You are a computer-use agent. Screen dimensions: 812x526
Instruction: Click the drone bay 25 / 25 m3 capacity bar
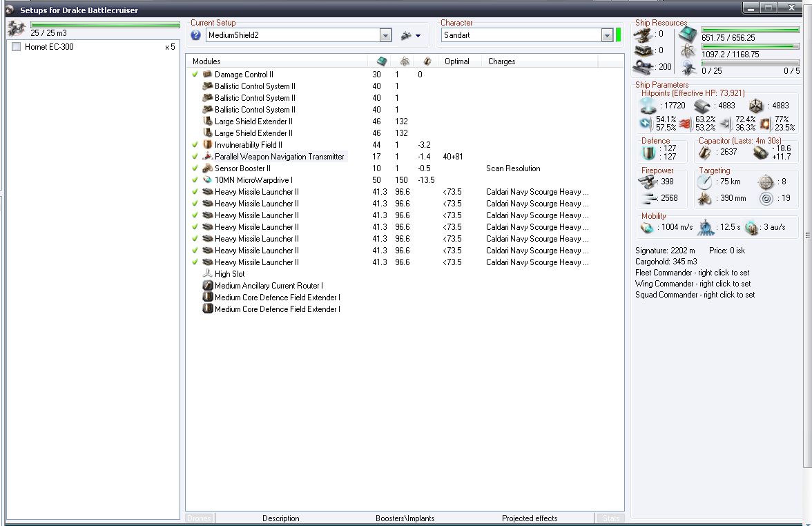[105, 24]
